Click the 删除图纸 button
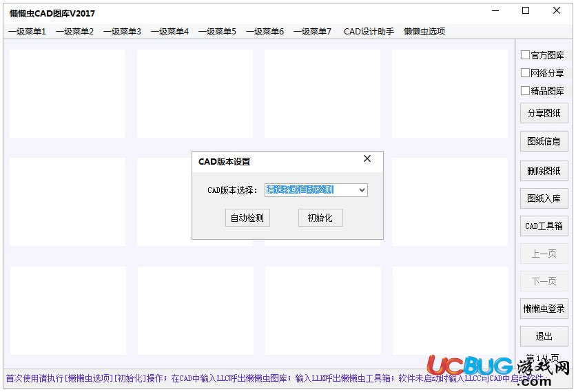Image resolution: width=576 pixels, height=392 pixels. click(x=544, y=171)
